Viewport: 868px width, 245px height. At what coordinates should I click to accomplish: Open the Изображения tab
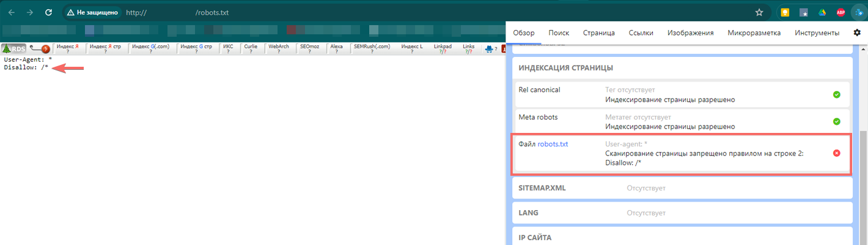pos(691,32)
